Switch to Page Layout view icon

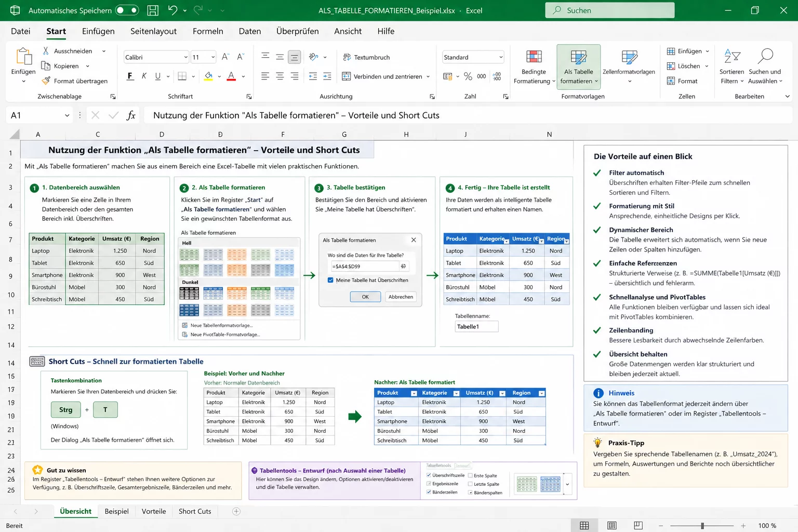611,526
